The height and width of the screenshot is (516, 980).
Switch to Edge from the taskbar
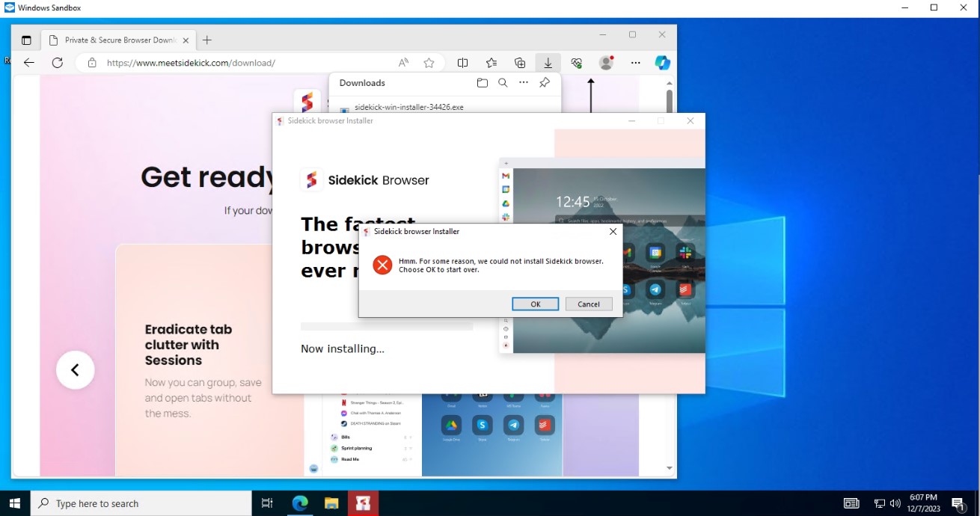point(299,503)
